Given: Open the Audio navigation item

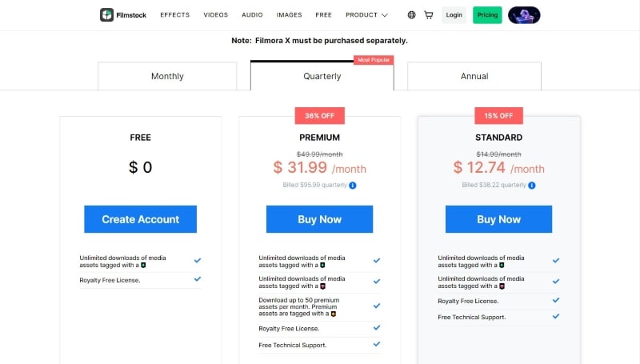Looking at the screenshot, I should tap(252, 15).
